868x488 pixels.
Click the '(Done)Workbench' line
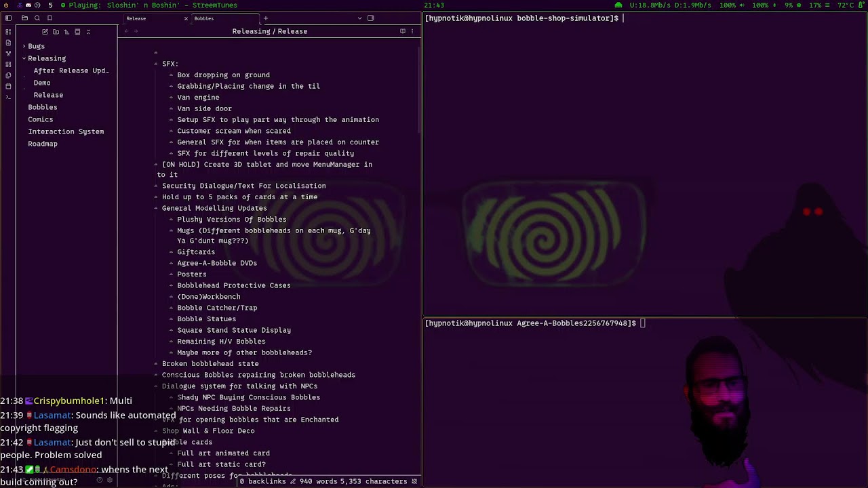pyautogui.click(x=208, y=297)
